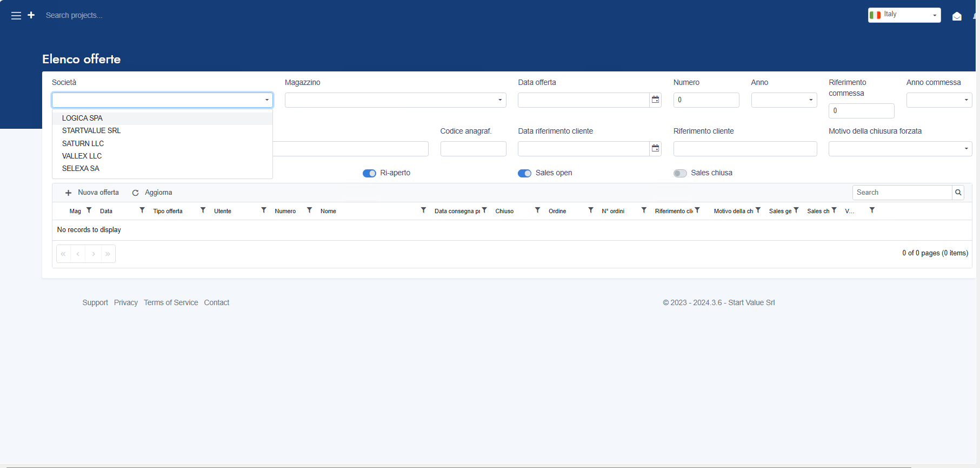Sort by the Nome column header
The image size is (980, 468).
328,211
